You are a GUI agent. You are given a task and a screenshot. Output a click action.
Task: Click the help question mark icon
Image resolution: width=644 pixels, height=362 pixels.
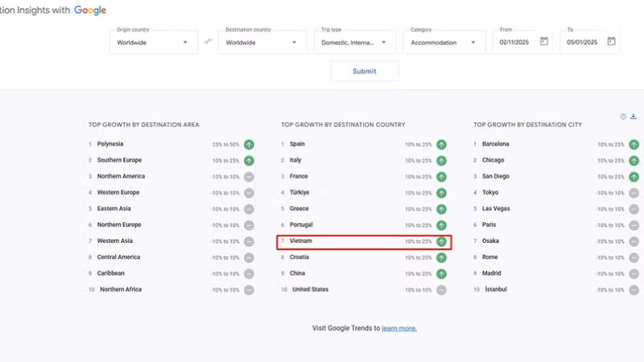[x=623, y=117]
